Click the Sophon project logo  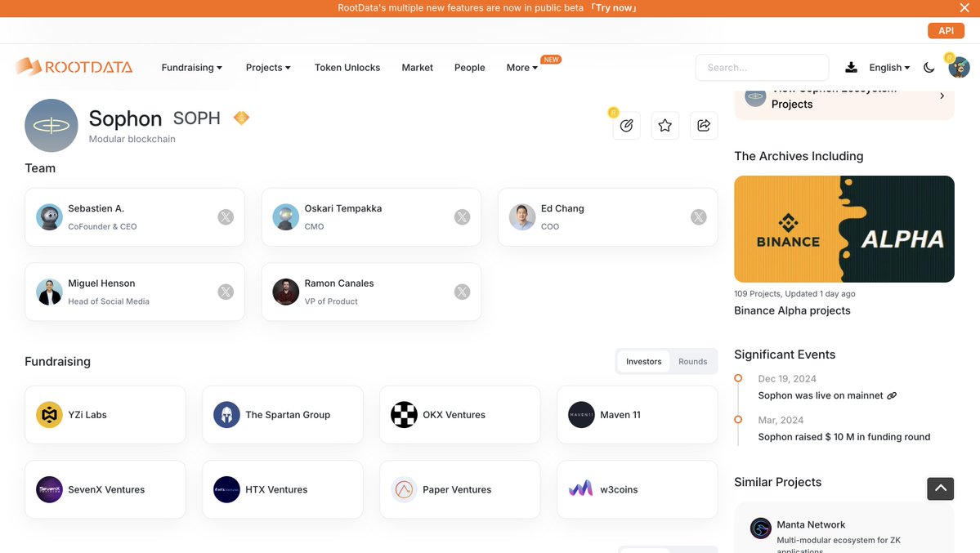(51, 126)
